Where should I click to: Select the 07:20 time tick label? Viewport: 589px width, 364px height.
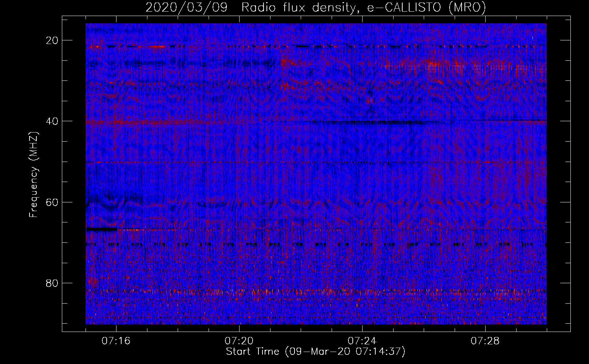239,341
